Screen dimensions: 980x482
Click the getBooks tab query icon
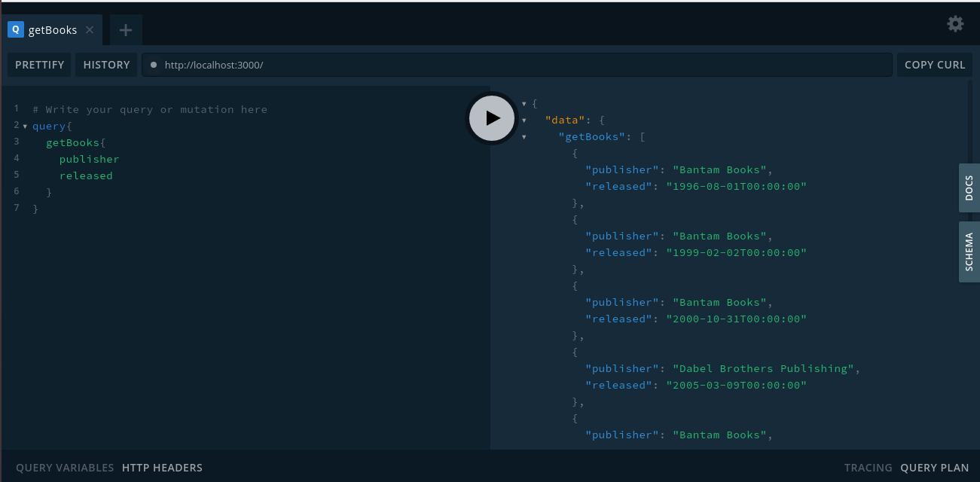point(15,29)
